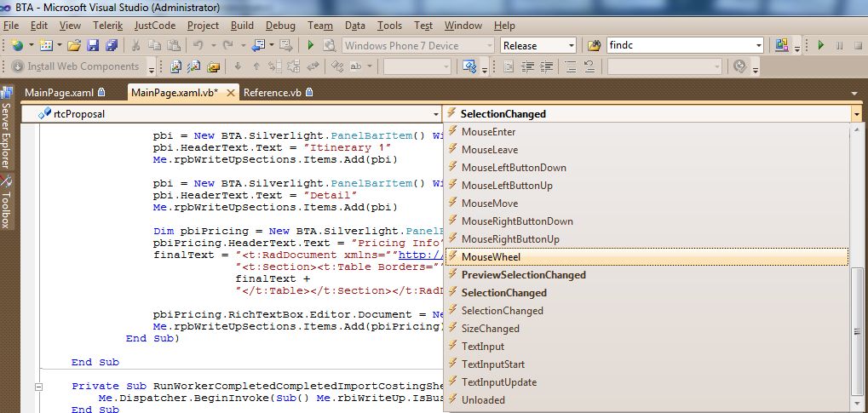Click the Decrease Indent icon

click(527, 66)
